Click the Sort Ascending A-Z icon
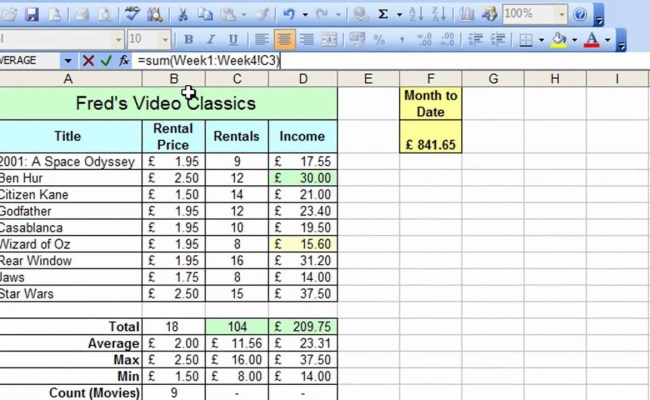Viewport: 650px width, 400px height. (x=416, y=15)
